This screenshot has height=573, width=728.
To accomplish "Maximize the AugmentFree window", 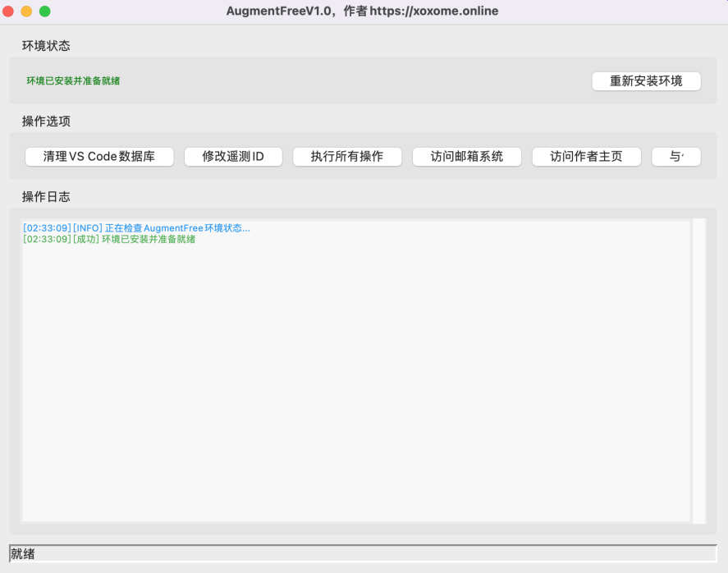I will click(x=44, y=11).
